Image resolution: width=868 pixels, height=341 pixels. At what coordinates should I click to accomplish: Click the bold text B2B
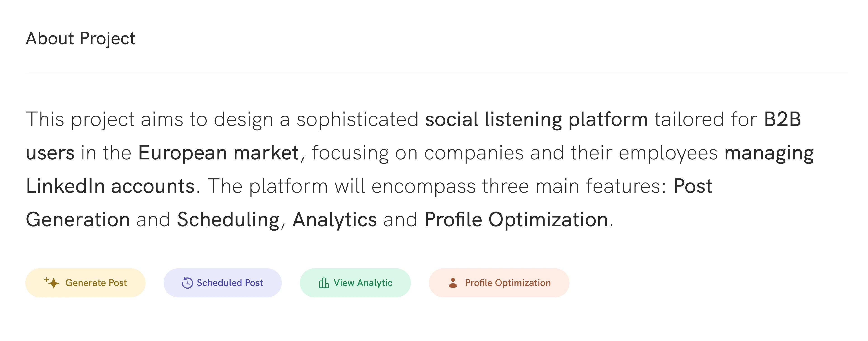pyautogui.click(x=782, y=119)
